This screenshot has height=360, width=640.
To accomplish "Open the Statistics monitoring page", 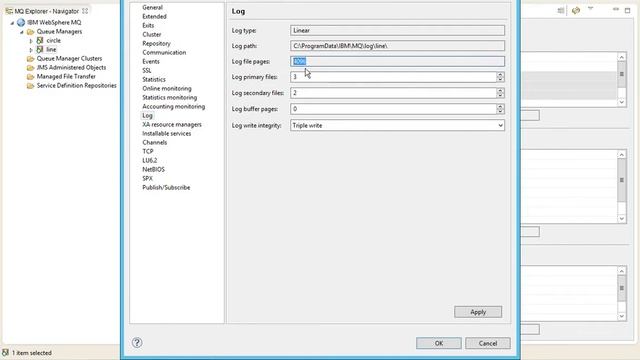I will coord(169,97).
